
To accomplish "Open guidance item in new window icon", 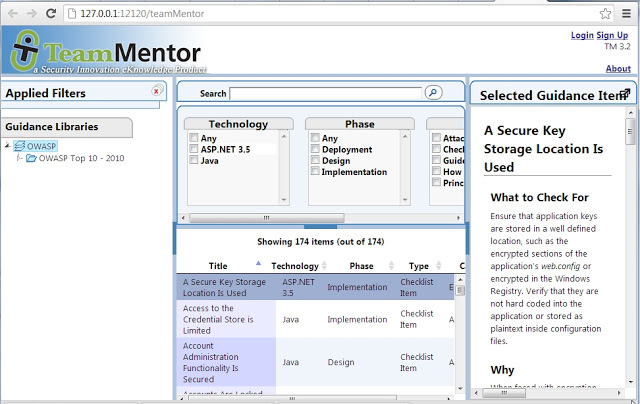I will click(625, 94).
